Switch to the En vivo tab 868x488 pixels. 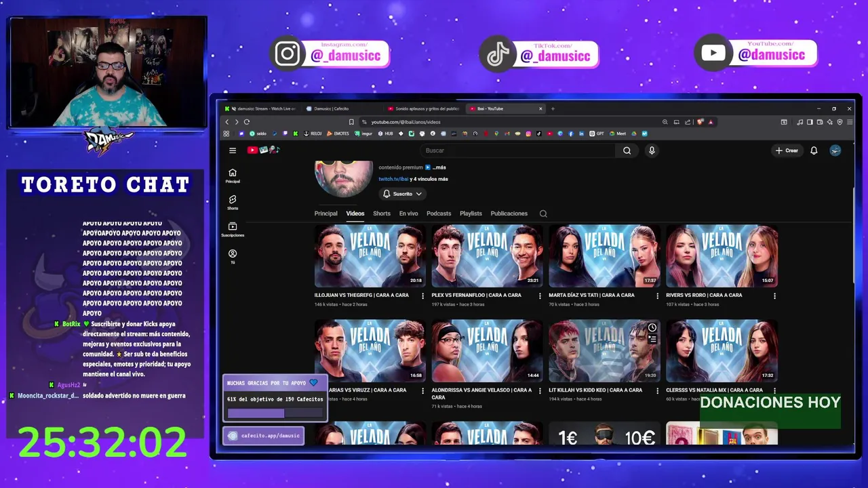pyautogui.click(x=408, y=213)
